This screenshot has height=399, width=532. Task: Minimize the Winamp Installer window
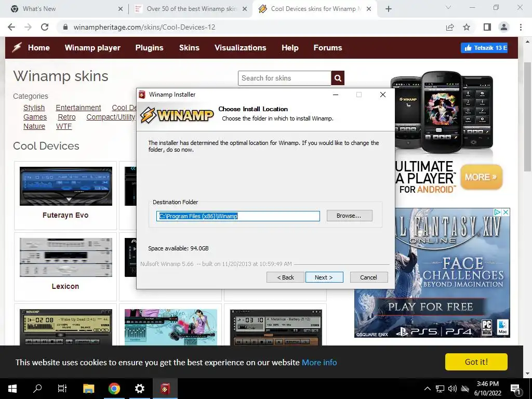coord(336,95)
